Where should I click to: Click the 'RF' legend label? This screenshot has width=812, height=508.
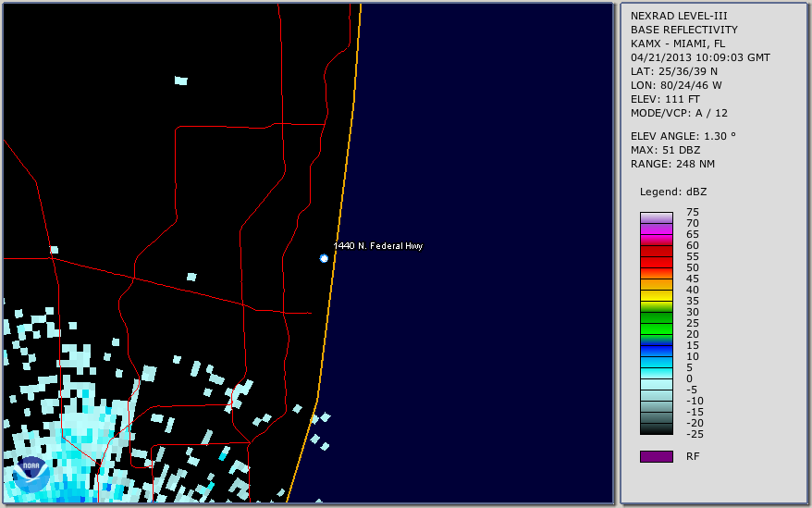coord(693,456)
